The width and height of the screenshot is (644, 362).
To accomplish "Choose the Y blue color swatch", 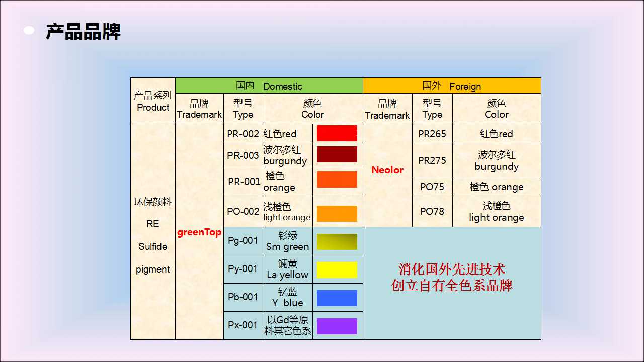I will coord(337,298).
